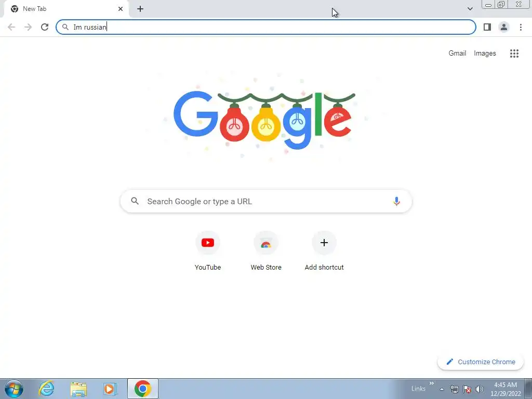Open a new tab with plus button
532x399 pixels.
coord(140,9)
